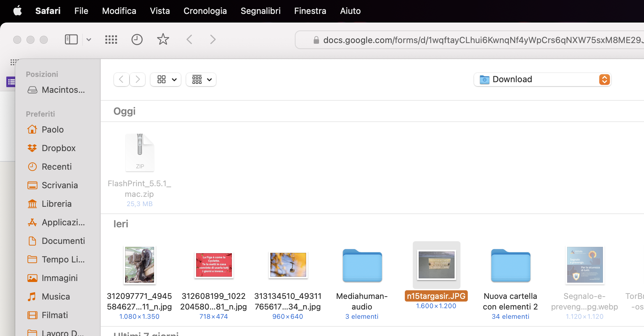This screenshot has width=644, height=336.
Task: Expand the sidebar options chevron
Action: click(x=89, y=40)
